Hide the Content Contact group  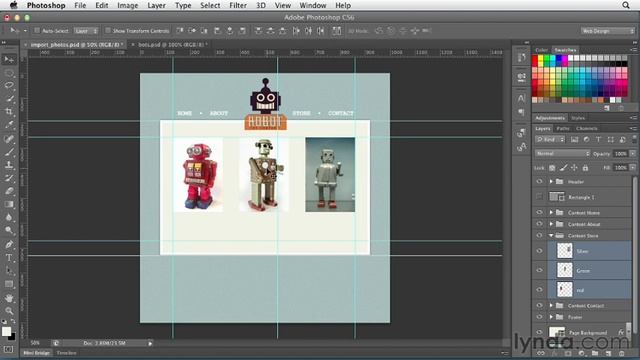(x=540, y=305)
